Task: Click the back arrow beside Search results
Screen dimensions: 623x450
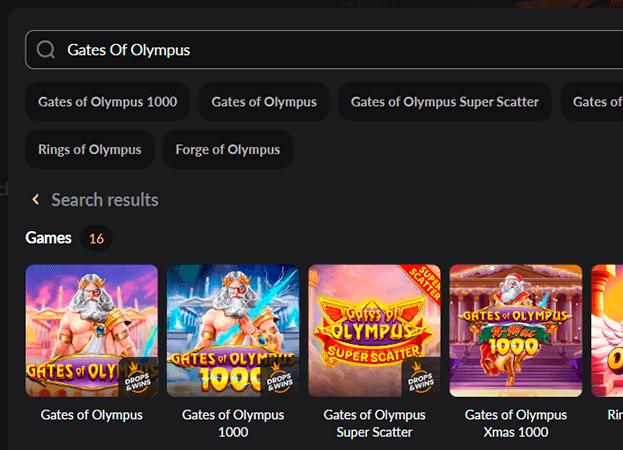Action: tap(36, 200)
